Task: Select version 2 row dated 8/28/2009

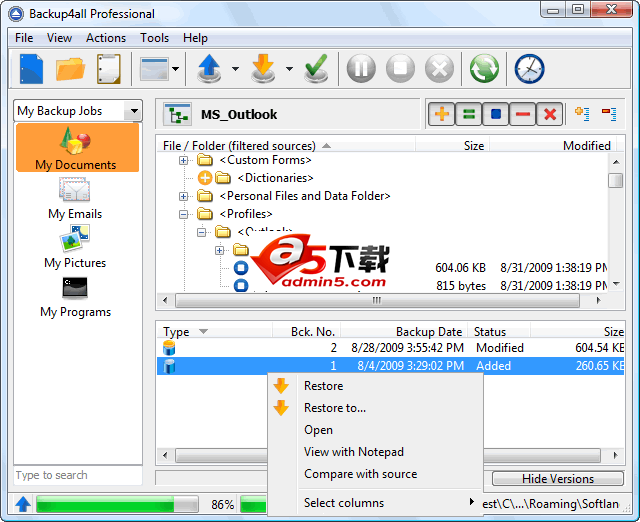Action: (x=391, y=348)
